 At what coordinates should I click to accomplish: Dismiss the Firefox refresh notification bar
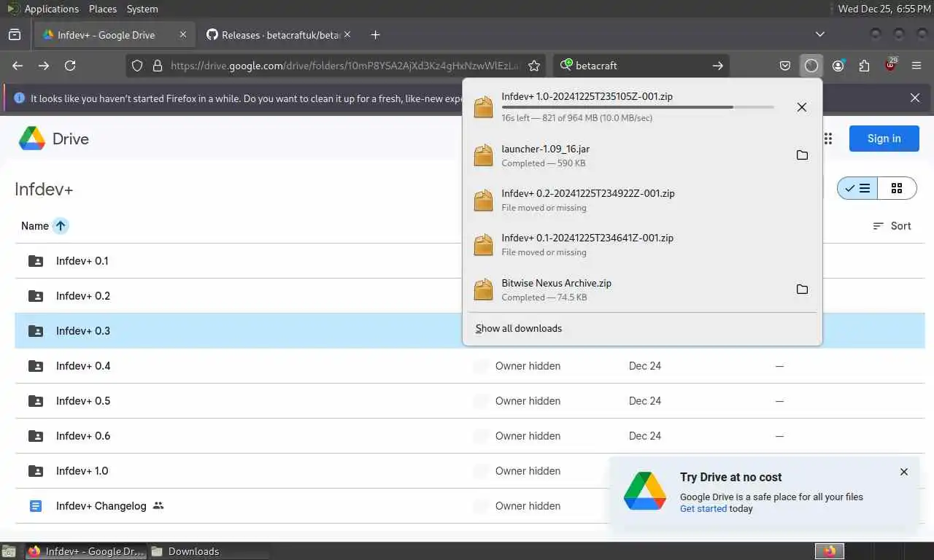coord(915,98)
